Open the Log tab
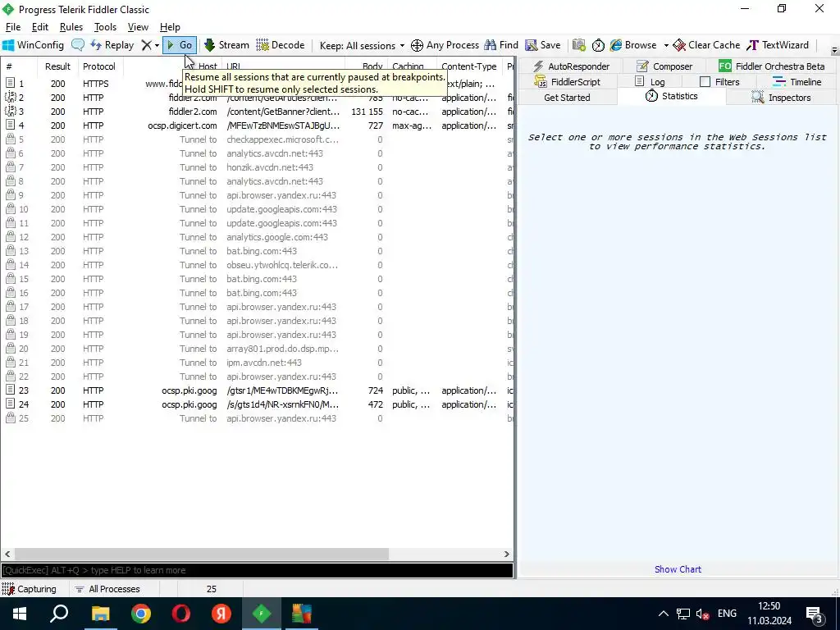The image size is (840, 630). [650, 82]
